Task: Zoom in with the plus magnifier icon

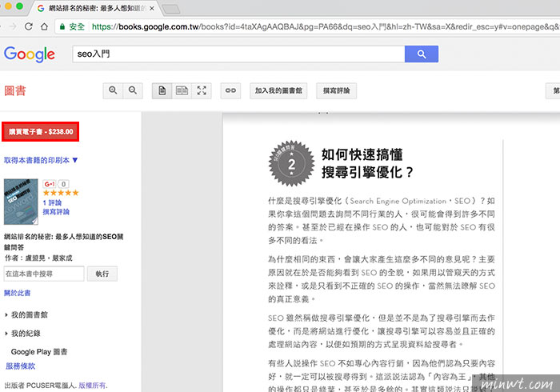Action: pos(113,90)
